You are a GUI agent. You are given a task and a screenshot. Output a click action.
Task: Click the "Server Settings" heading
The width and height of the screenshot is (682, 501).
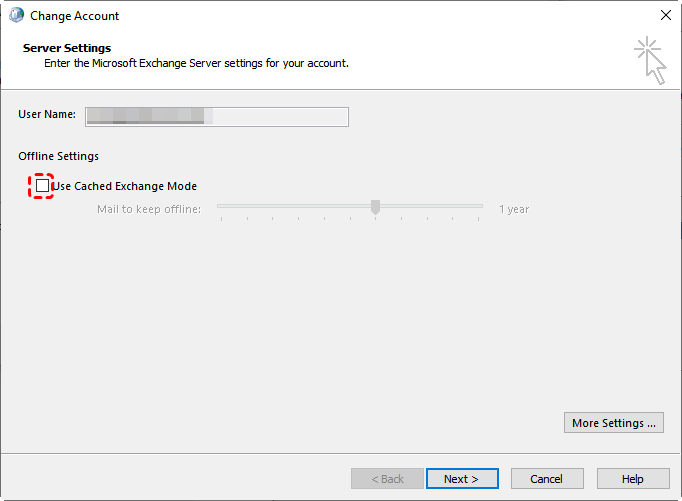click(x=67, y=48)
